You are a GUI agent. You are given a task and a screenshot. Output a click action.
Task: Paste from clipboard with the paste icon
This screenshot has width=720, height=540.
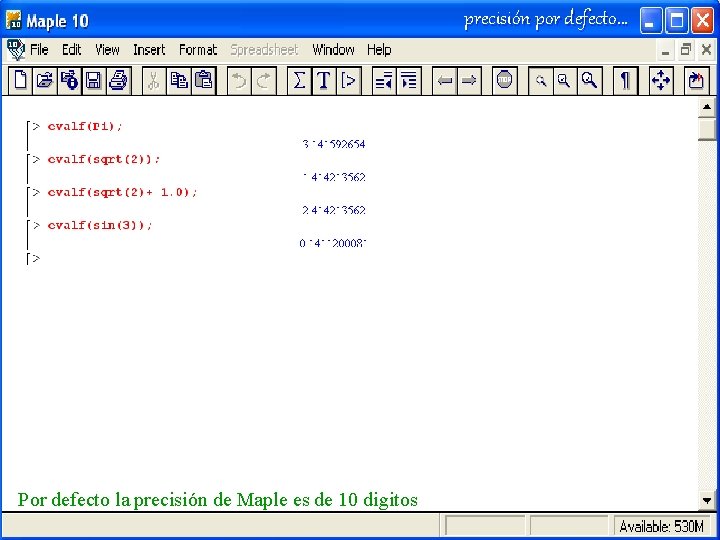[203, 81]
